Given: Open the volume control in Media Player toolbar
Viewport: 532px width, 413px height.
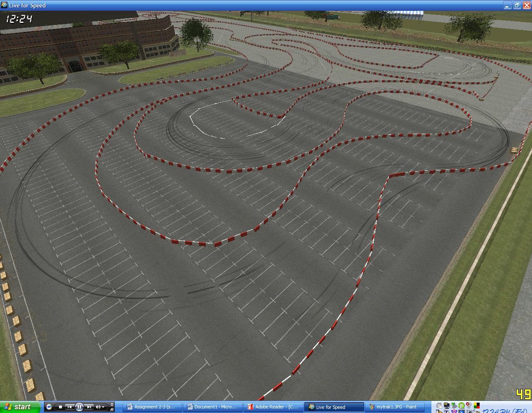Looking at the screenshot, I should click(x=100, y=407).
